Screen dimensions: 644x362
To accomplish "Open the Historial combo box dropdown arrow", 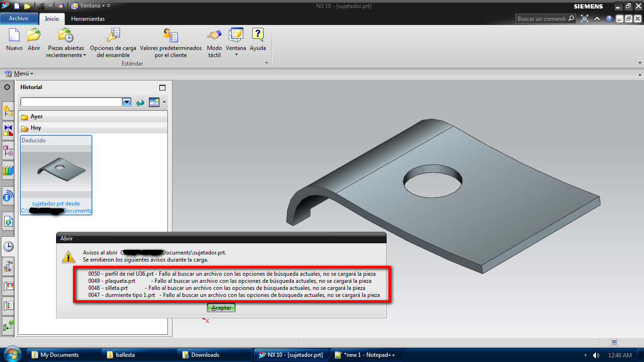I will [126, 102].
